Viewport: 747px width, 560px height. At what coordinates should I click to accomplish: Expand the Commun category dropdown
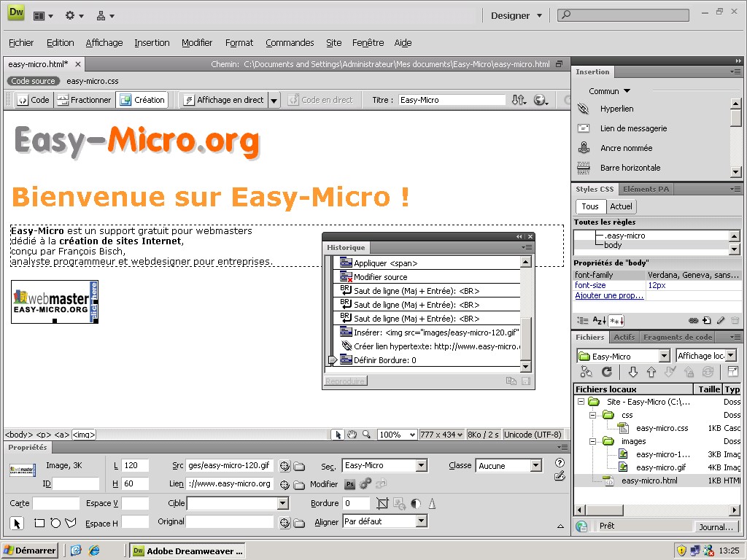(x=609, y=91)
